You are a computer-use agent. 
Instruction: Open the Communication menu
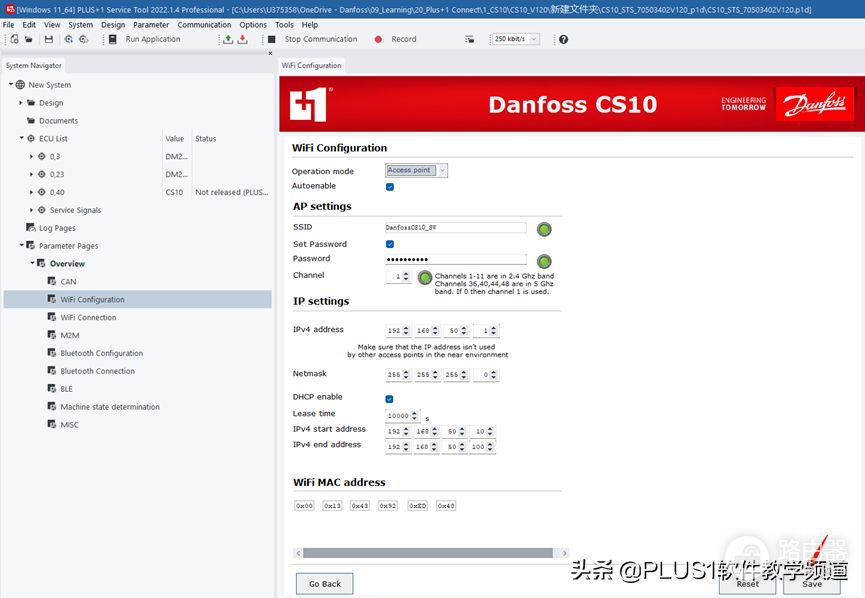pos(204,25)
